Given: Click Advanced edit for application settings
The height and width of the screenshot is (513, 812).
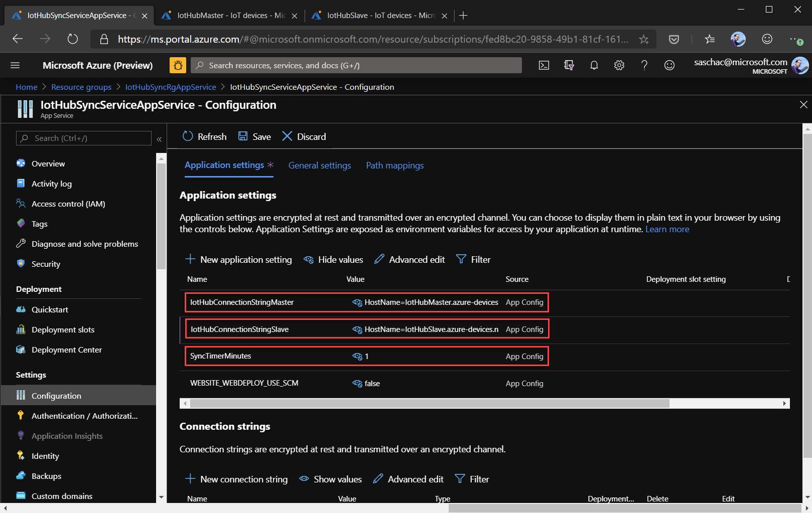Looking at the screenshot, I should click(410, 259).
